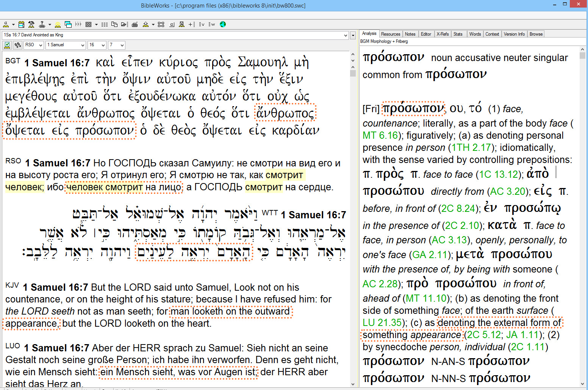Follow the 'MT 6.16' reference link
588x390 pixels.
coord(380,135)
